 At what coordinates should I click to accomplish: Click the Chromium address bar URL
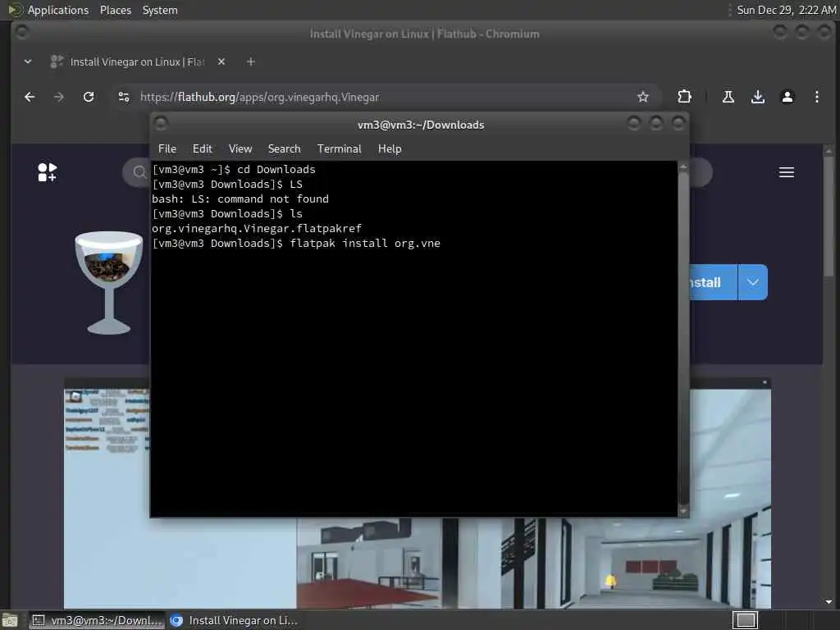[x=259, y=97]
